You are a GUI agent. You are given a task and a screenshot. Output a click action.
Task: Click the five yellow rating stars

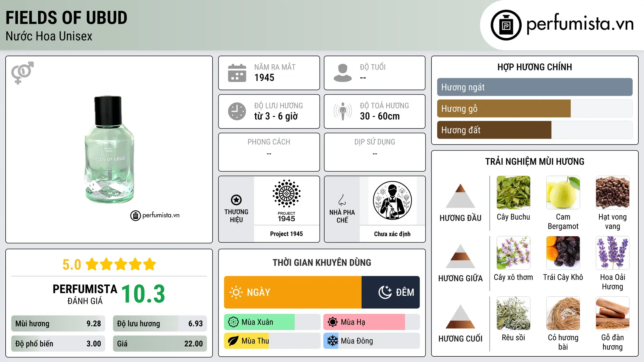tap(121, 264)
